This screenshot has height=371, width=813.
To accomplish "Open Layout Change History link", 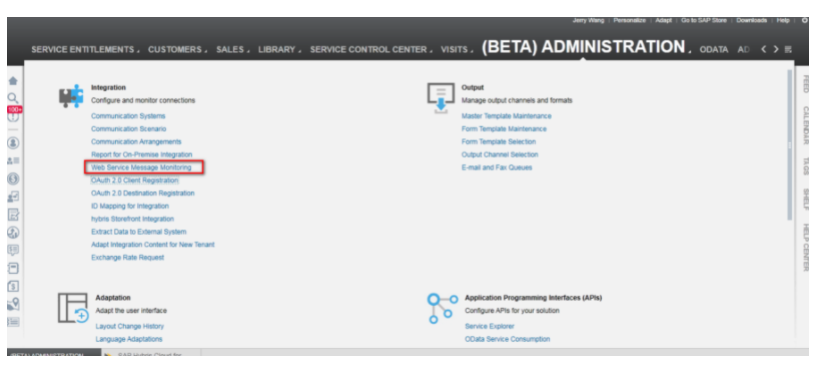I will pos(130,326).
